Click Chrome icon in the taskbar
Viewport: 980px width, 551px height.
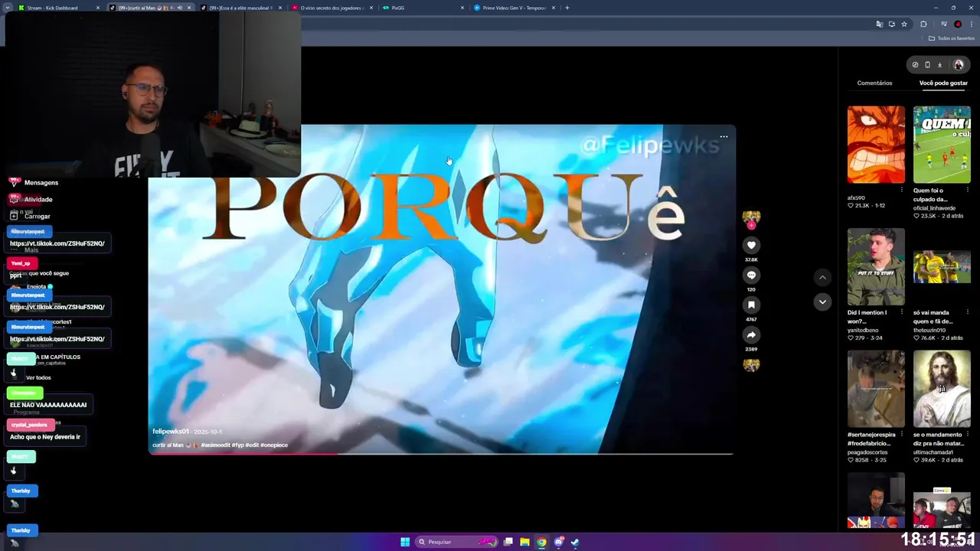click(x=541, y=542)
